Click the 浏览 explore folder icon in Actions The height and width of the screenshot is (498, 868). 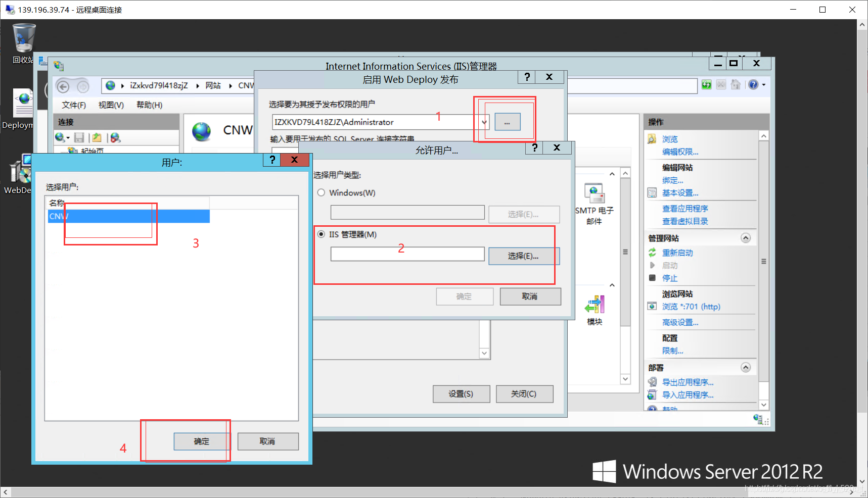(x=652, y=139)
